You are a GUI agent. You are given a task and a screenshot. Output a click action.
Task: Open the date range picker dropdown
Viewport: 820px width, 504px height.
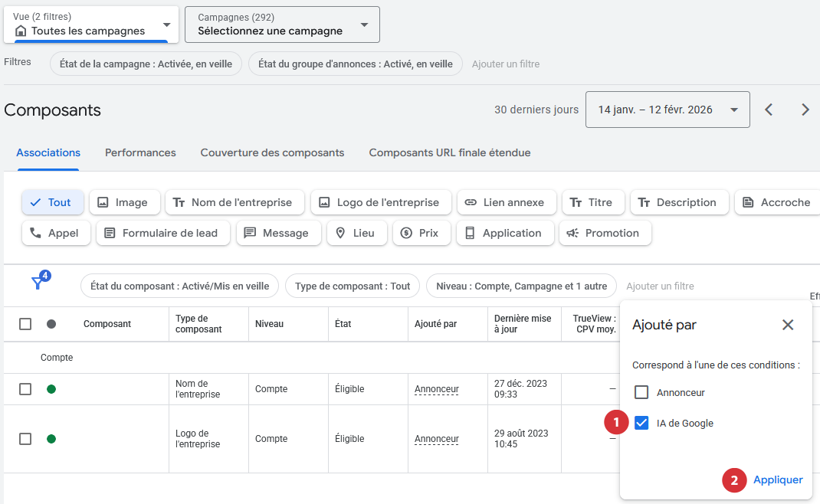[667, 110]
